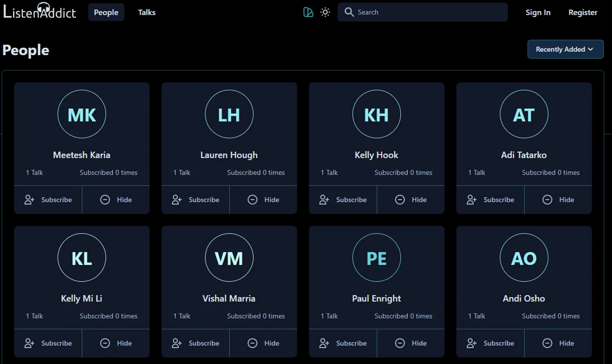Click the color theme palette icon
The width and height of the screenshot is (612, 364).
[308, 12]
